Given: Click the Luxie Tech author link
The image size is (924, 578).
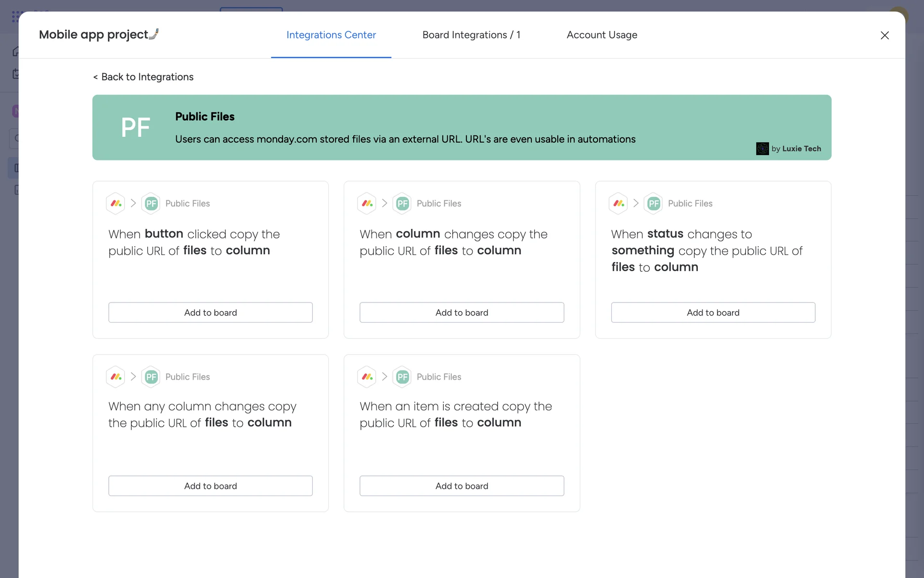Looking at the screenshot, I should [x=801, y=149].
